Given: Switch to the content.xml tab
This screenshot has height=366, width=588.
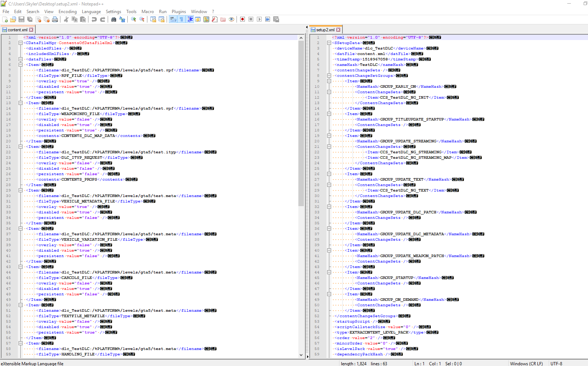Looking at the screenshot, I should coord(17,30).
